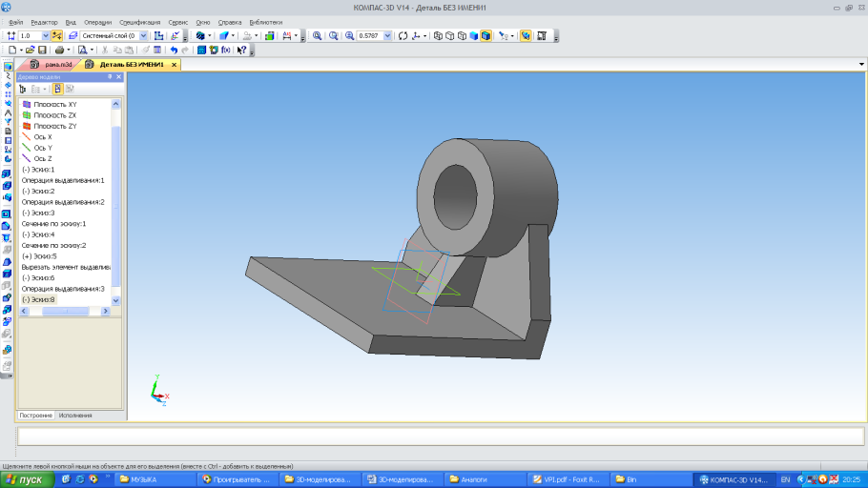Click the Rotate view icon
The image size is (868, 488).
403,35
